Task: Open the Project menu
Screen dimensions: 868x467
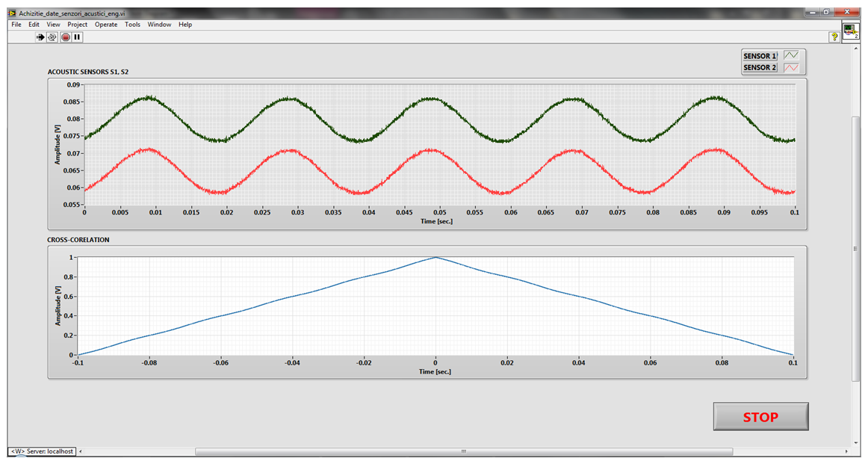Action: tap(78, 25)
